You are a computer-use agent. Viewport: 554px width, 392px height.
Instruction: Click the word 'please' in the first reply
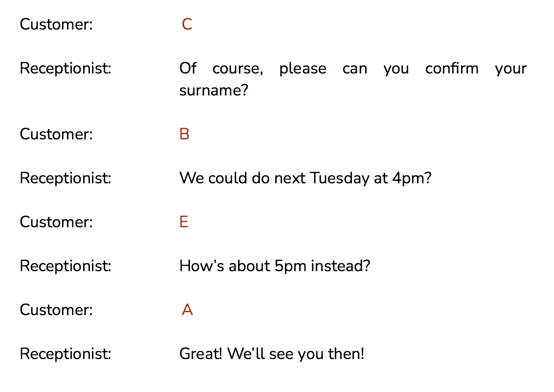click(x=303, y=68)
